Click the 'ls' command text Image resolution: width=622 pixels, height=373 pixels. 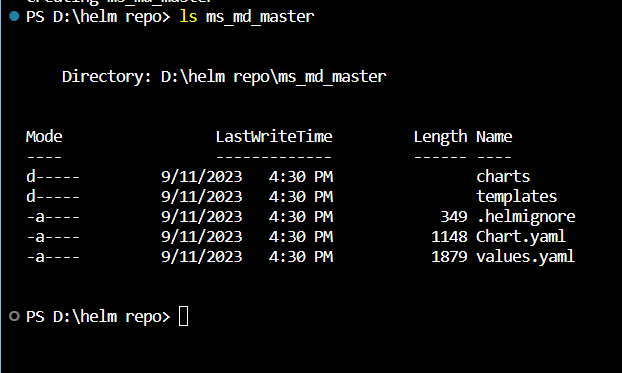[x=188, y=16]
